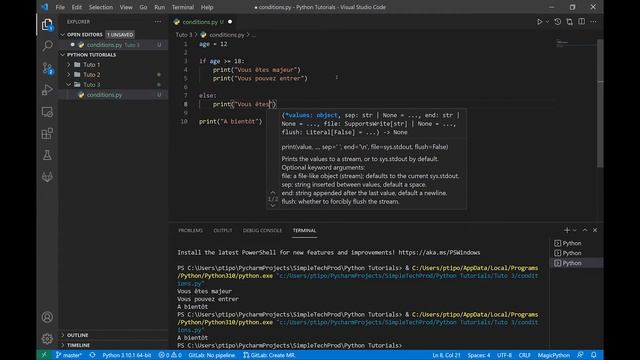Open Explorer More Actions ellipsis

click(158, 22)
